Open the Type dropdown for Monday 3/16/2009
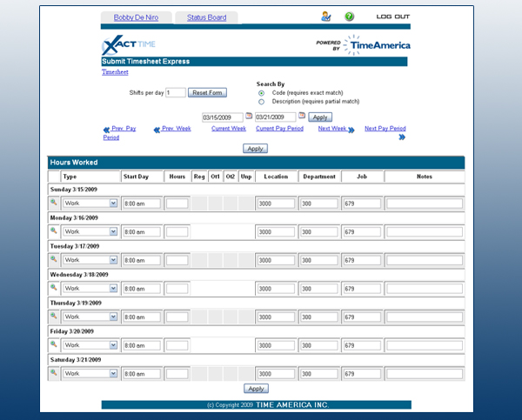522x420 pixels. click(90, 231)
